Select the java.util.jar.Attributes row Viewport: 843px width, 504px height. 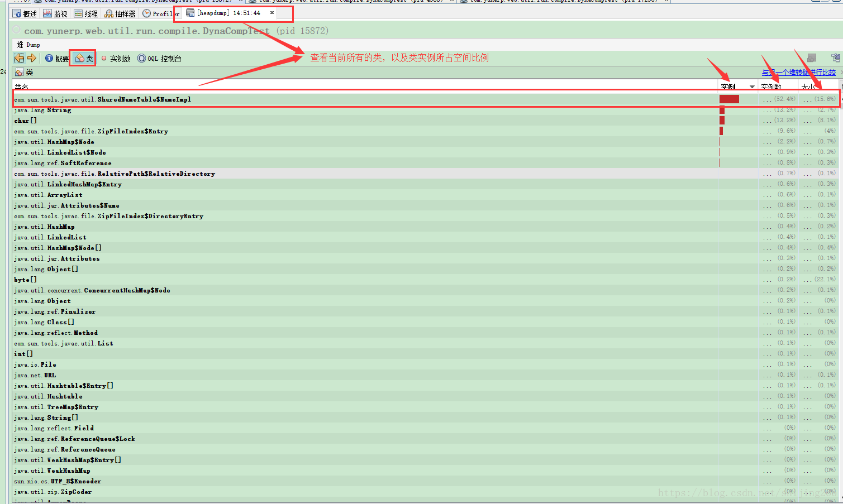point(426,258)
